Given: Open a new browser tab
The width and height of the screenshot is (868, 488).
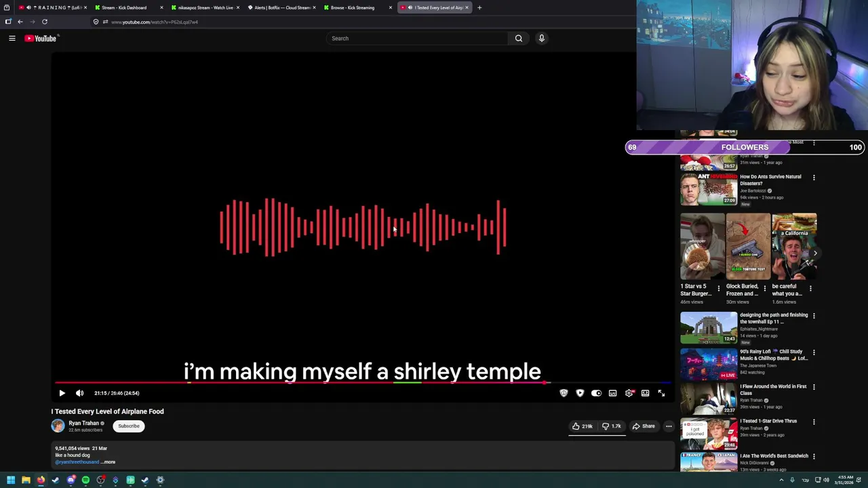Looking at the screenshot, I should point(479,7).
